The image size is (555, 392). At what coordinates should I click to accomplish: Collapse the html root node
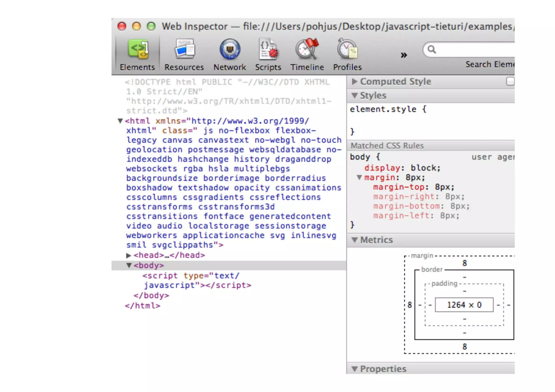tap(120, 121)
